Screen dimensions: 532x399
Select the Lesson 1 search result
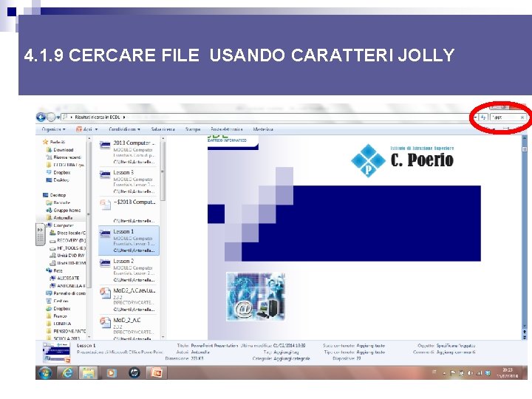129,241
